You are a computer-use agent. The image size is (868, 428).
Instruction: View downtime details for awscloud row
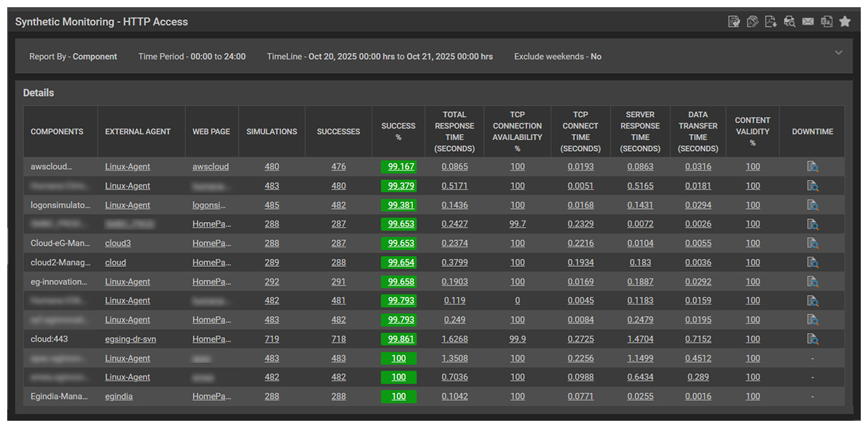tap(812, 167)
